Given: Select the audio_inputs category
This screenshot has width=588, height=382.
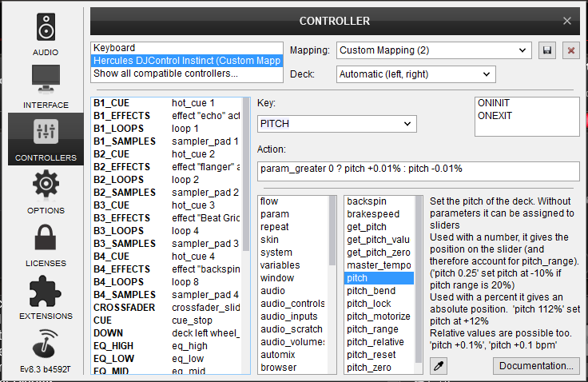Looking at the screenshot, I should pyautogui.click(x=294, y=316).
